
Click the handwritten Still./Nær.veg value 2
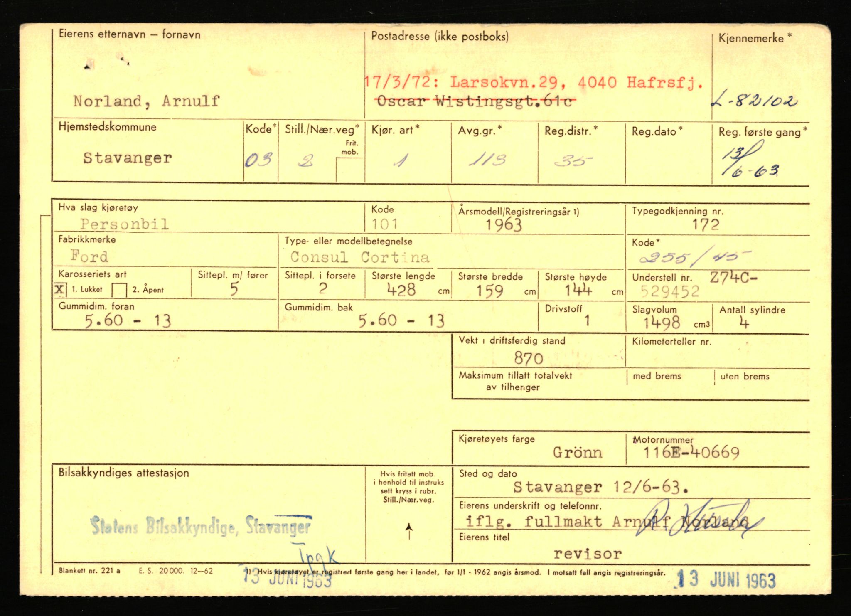(305, 160)
